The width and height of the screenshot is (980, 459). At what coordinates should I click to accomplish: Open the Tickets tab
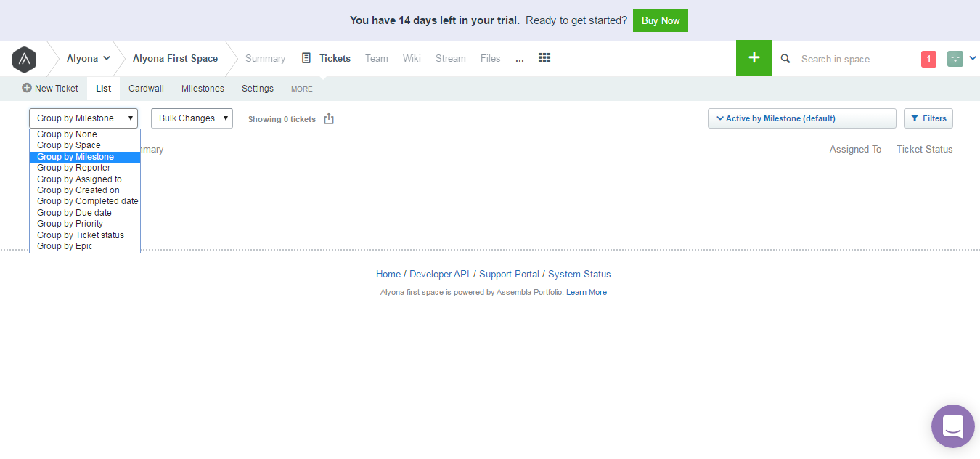pos(335,58)
